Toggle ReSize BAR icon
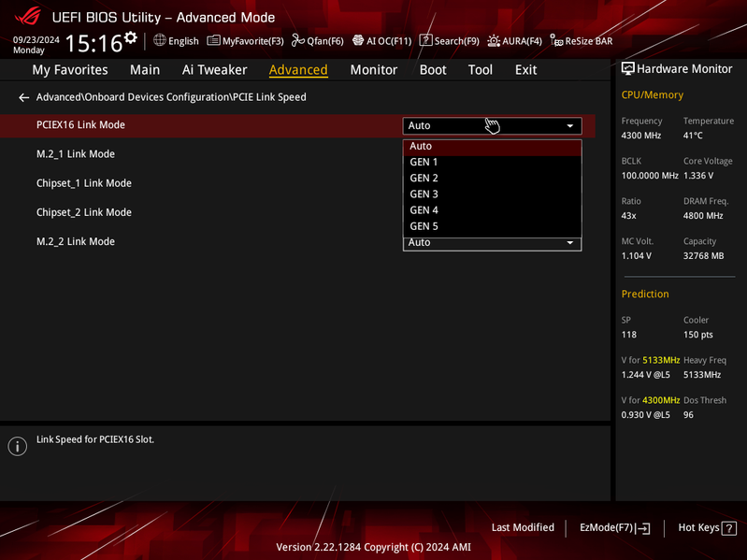This screenshot has width=747, height=560. tap(556, 40)
